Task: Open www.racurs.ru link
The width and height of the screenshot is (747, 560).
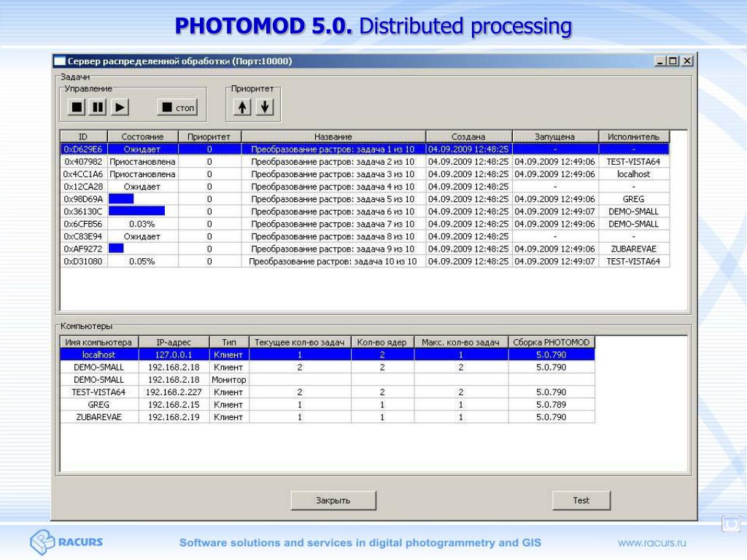Action: tap(651, 542)
